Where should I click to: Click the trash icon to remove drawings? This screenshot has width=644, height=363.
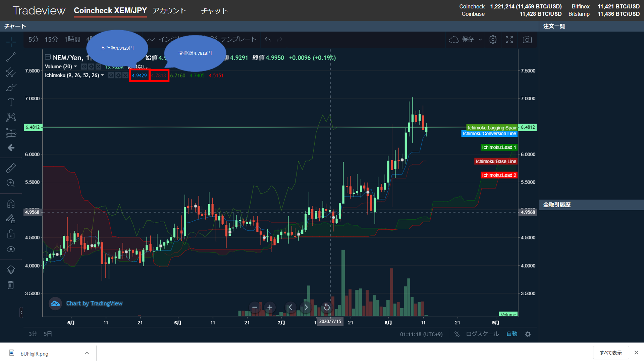[x=11, y=285]
